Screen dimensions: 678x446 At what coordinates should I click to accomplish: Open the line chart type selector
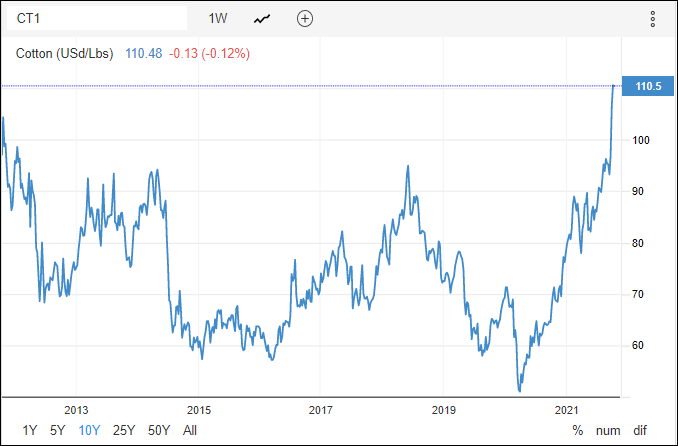click(x=262, y=18)
